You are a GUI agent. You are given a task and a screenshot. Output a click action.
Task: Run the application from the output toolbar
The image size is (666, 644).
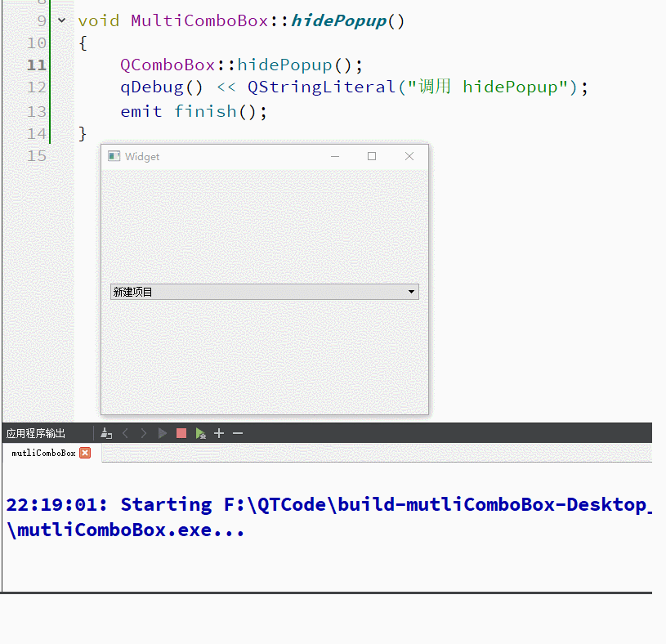coord(162,433)
